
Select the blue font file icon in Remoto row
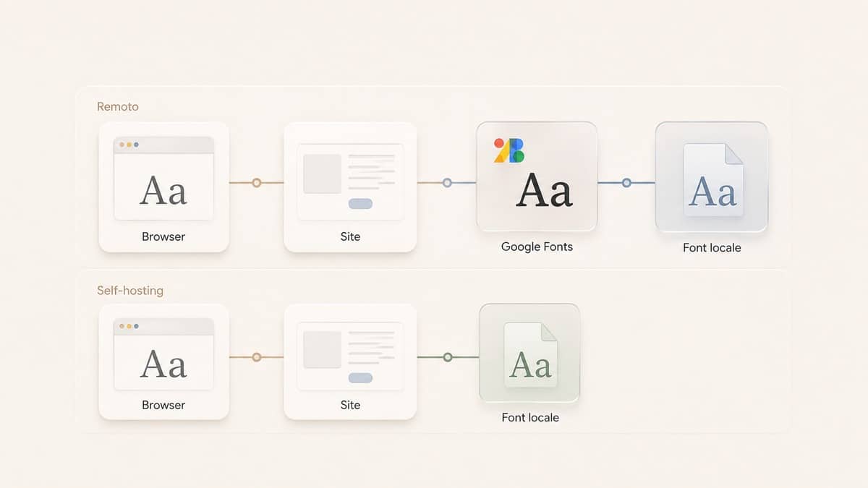[713, 179]
